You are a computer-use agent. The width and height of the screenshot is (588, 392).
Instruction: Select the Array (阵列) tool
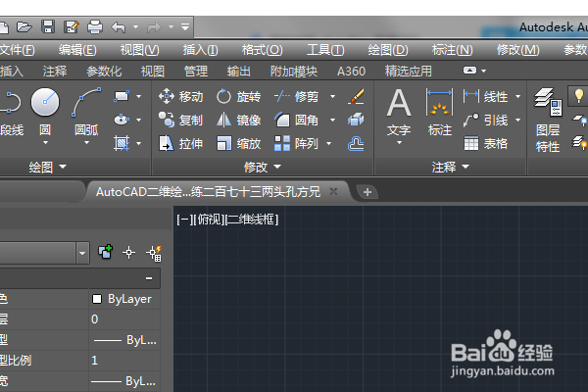(297, 143)
